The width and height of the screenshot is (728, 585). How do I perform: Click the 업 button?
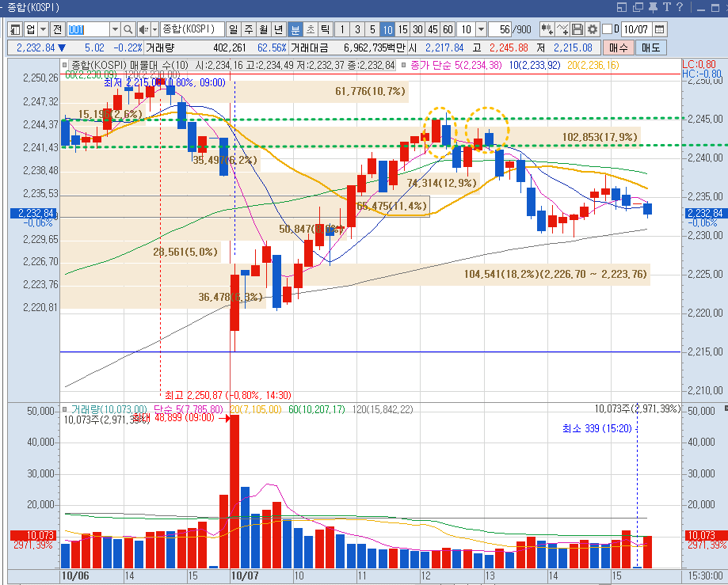coord(31,30)
